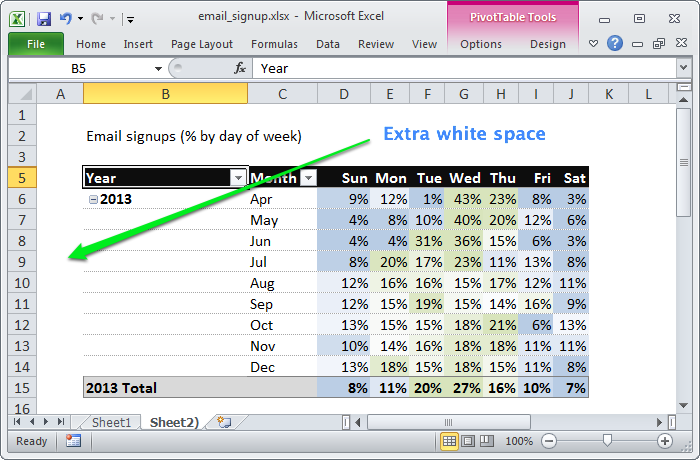Image resolution: width=700 pixels, height=460 pixels.
Task: Click the Save icon in quick access toolbar
Action: [43, 18]
